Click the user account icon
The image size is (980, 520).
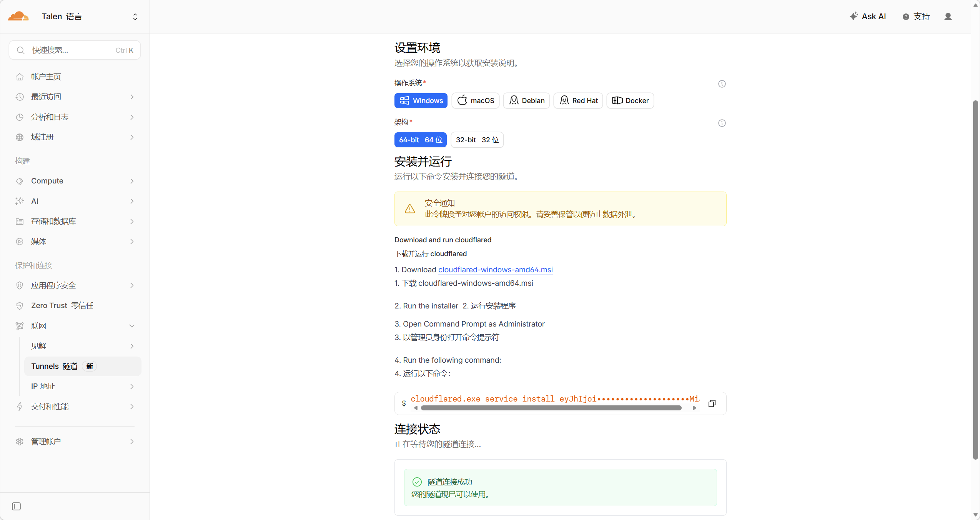pyautogui.click(x=948, y=17)
